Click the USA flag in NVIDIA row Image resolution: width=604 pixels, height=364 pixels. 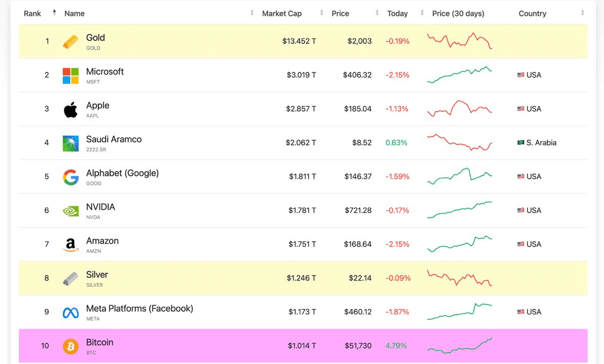tap(521, 211)
